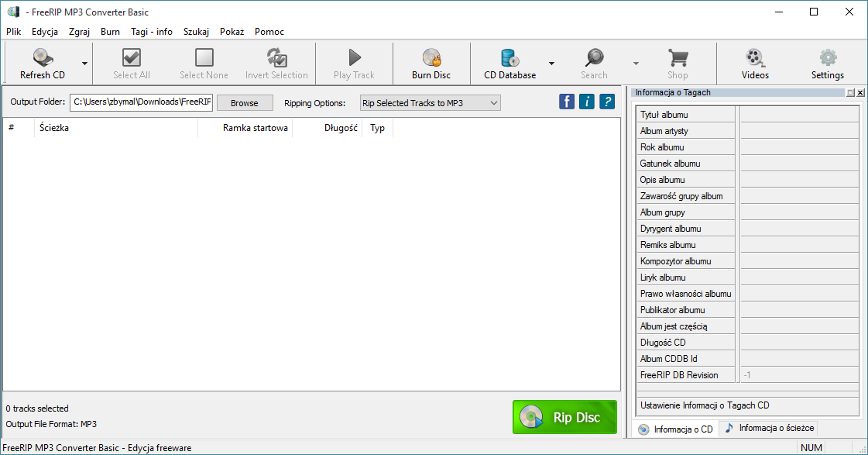Click the blue help question-mark icon
Viewport: 868px width, 455px height.
[607, 102]
